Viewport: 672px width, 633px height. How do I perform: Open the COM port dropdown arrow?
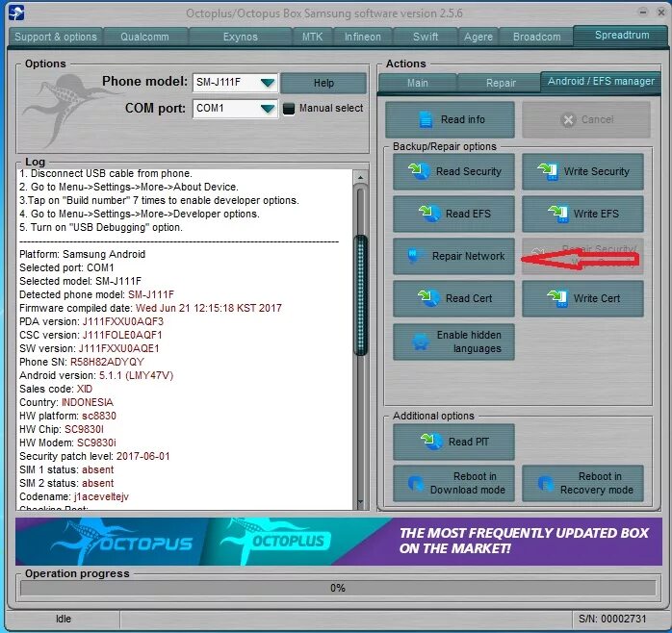click(268, 109)
